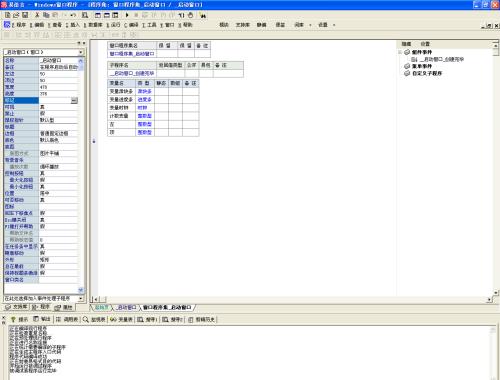Screen dimensions: 500x380
Task: Click the Cut scissors icon
Action: 37,15
